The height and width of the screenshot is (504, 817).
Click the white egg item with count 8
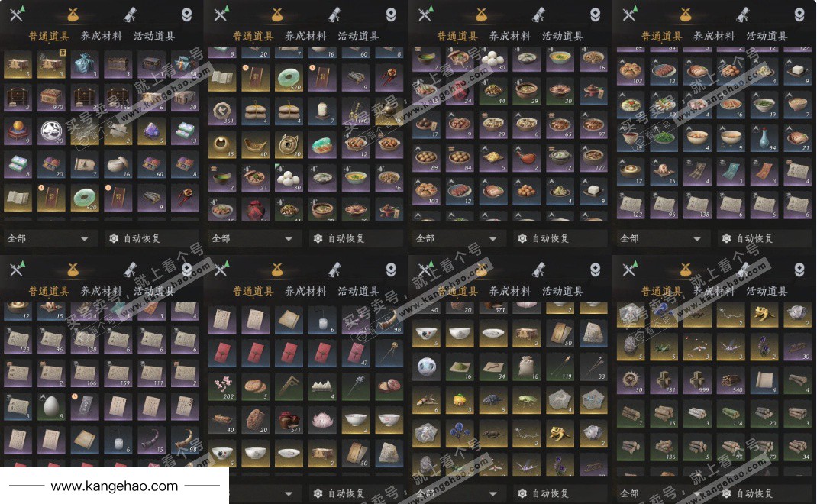coord(51,406)
